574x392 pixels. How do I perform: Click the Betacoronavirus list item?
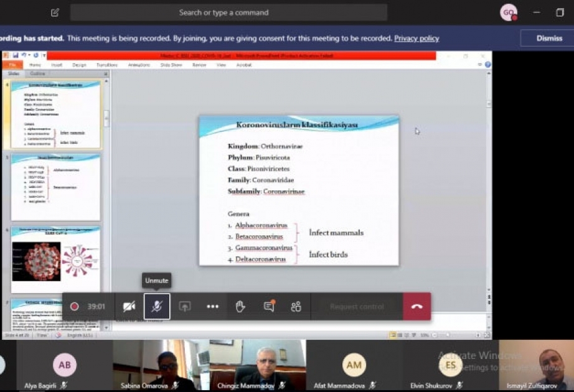click(259, 237)
